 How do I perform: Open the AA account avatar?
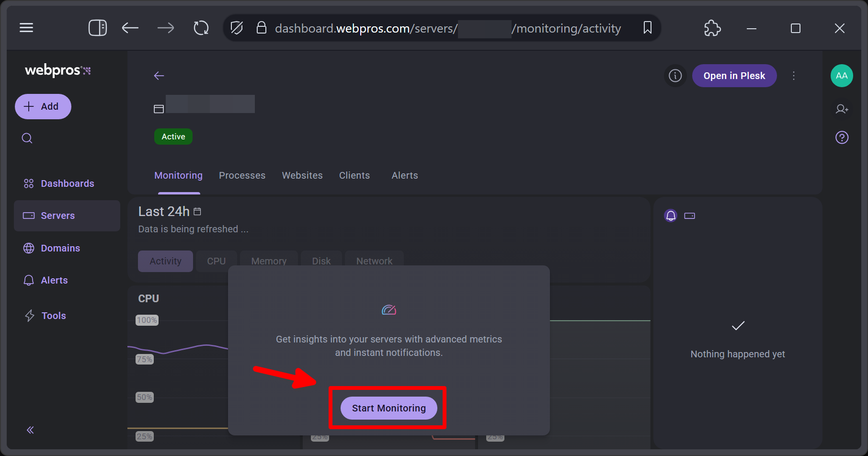pyautogui.click(x=842, y=76)
